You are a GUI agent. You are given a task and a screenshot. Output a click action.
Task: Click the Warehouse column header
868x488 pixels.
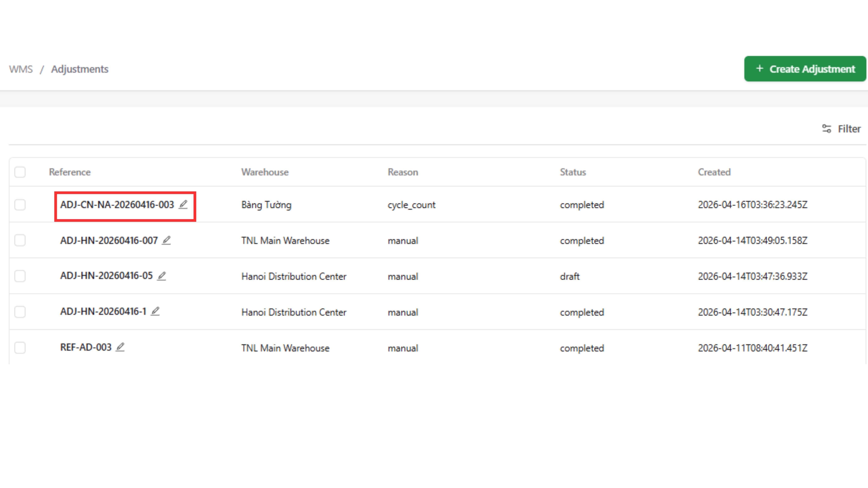(265, 172)
